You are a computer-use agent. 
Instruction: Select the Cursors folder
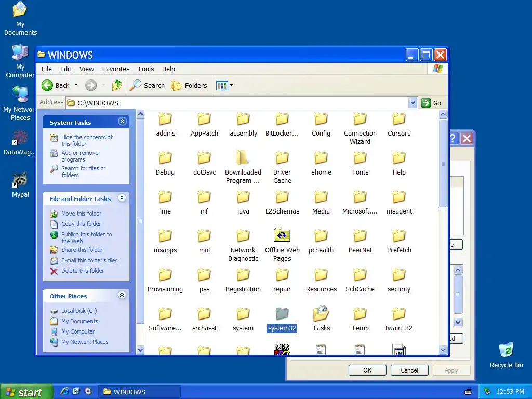coord(399,125)
